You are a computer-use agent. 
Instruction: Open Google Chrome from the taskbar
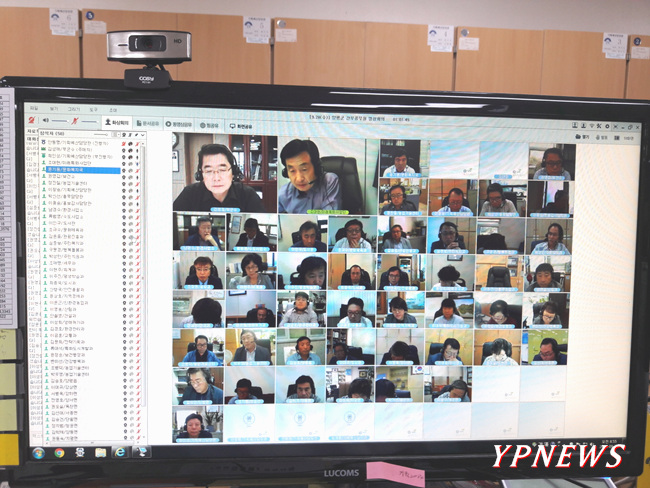click(59, 453)
